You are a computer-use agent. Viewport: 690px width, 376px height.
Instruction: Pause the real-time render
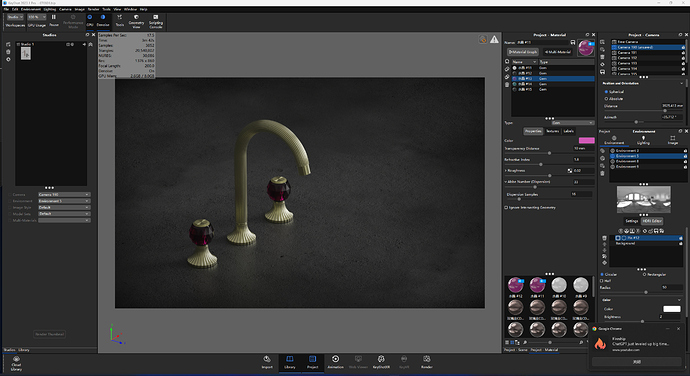click(x=54, y=20)
